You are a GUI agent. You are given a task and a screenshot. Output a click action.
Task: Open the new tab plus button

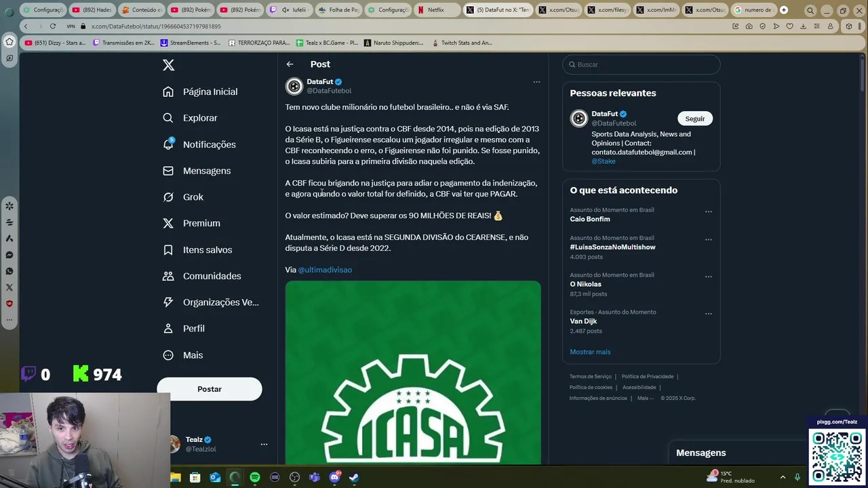click(x=784, y=10)
